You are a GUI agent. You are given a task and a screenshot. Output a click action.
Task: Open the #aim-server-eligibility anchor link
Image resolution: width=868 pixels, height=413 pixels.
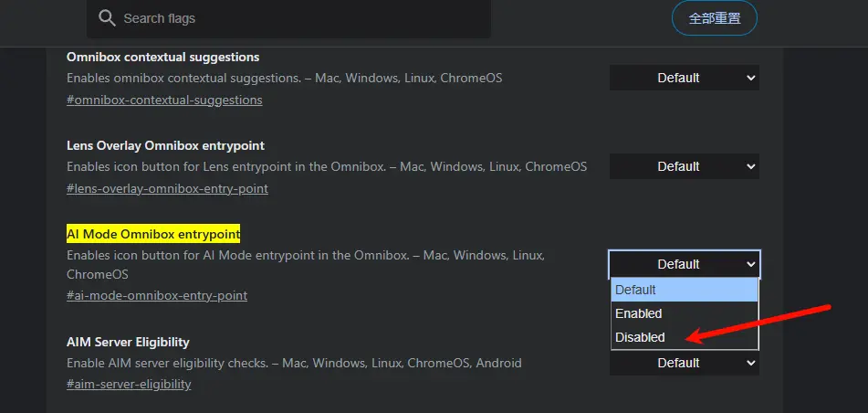(x=129, y=384)
